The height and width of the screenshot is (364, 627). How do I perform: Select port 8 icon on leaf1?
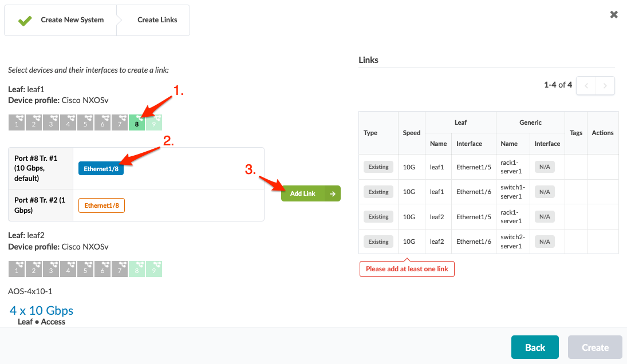137,122
